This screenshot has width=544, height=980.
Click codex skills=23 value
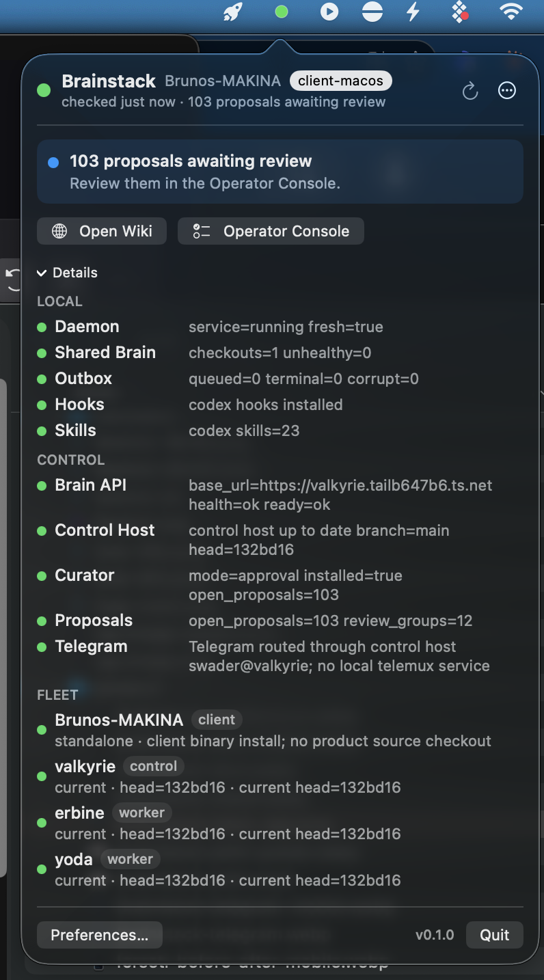click(x=244, y=431)
